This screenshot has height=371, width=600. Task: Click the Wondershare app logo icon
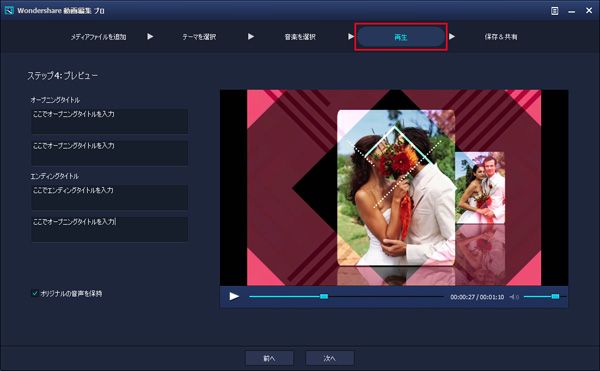tap(9, 10)
